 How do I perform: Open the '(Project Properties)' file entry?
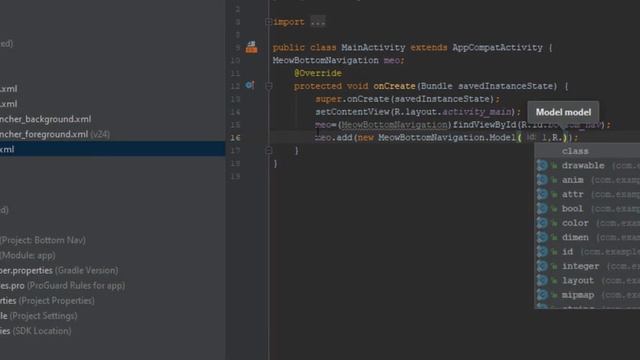click(x=47, y=300)
